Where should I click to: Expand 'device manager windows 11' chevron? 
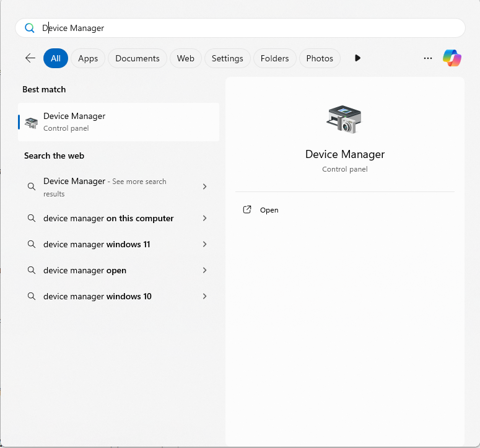click(x=204, y=245)
